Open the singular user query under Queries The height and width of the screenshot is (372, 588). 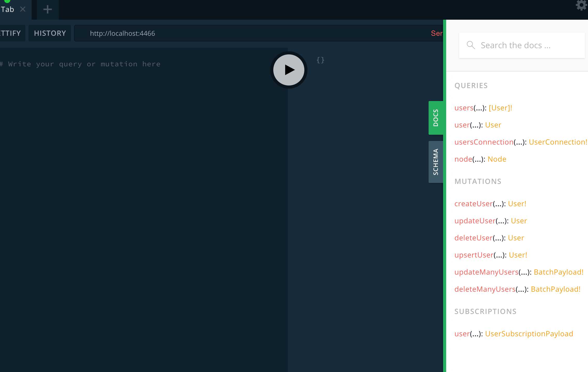462,125
